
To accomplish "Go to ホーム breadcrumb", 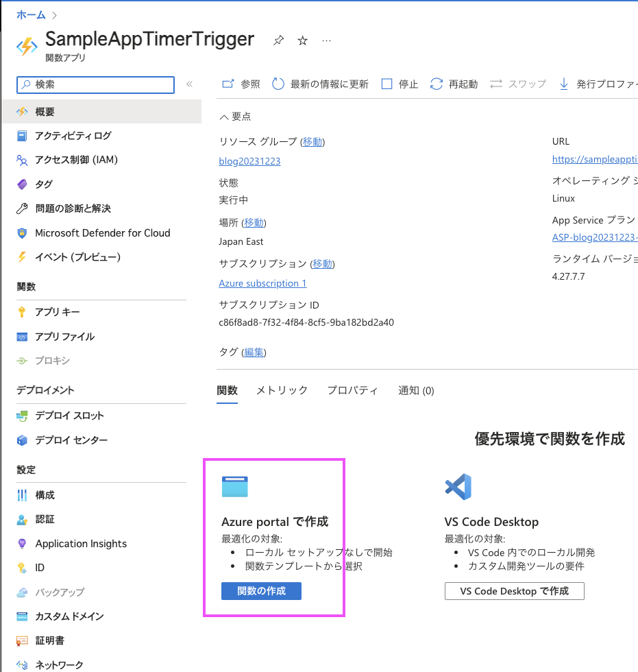I will (31, 15).
